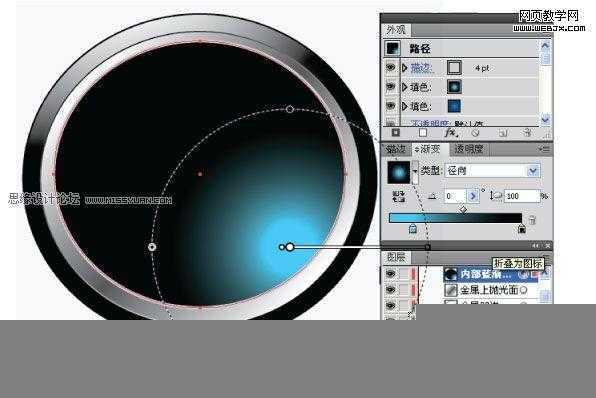This screenshot has width=596, height=398.
Task: Toggle visibility of the 金属上抛光面 layer
Action: click(390, 290)
